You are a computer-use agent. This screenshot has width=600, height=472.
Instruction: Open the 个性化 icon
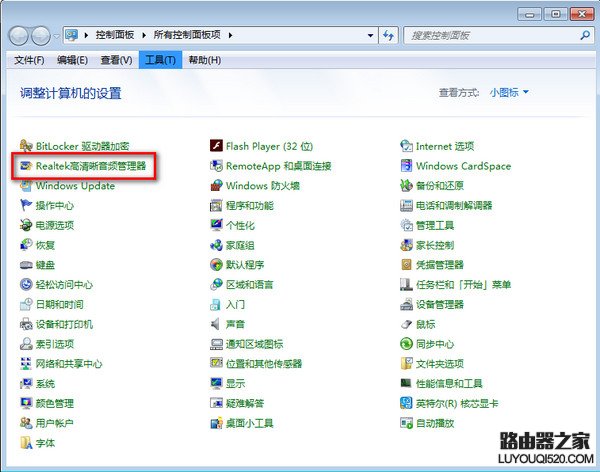[x=216, y=225]
